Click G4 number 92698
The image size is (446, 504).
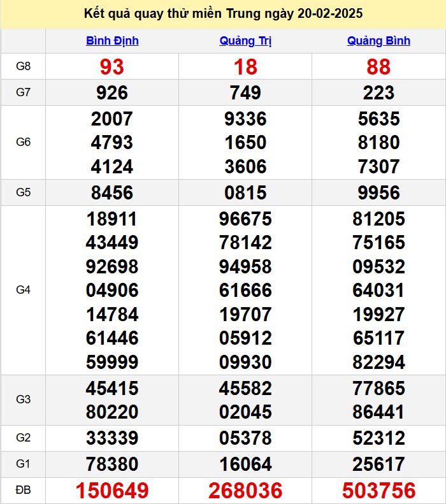(112, 267)
